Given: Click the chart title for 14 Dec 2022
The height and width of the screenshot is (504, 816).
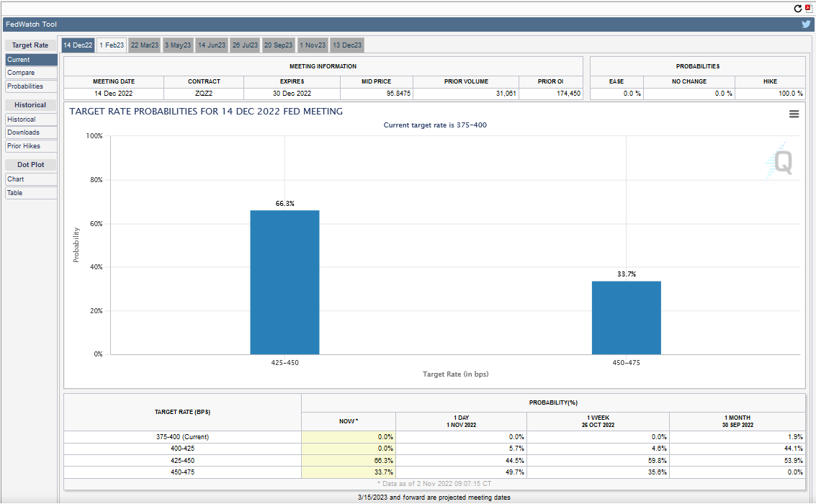Looking at the screenshot, I should [x=206, y=112].
